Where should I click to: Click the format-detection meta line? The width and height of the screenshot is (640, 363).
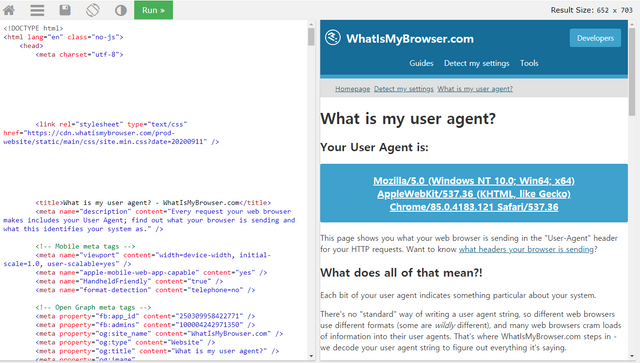point(145,290)
